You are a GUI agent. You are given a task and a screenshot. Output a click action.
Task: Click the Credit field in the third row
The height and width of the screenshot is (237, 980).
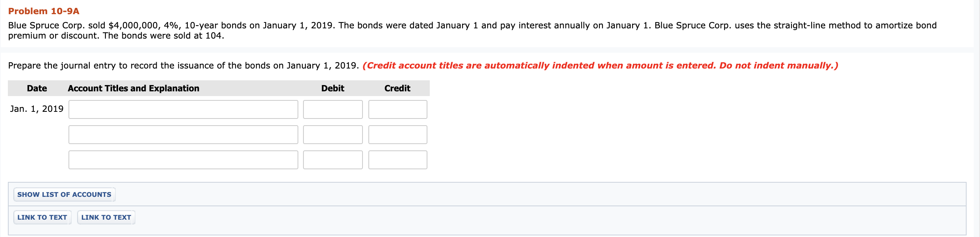398,160
